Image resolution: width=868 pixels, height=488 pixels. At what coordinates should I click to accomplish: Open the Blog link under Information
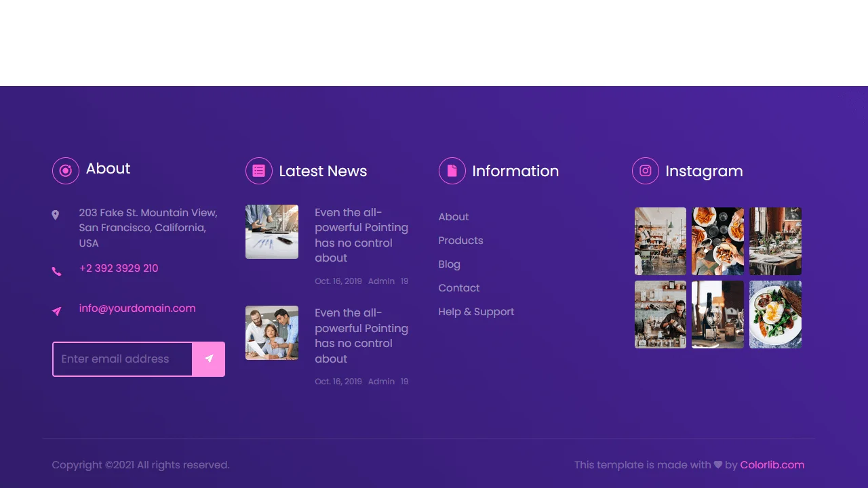[x=449, y=264]
